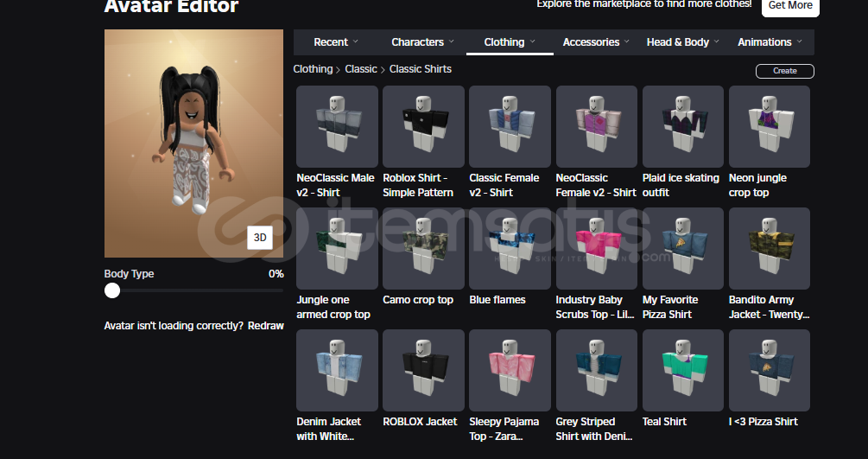Choose the I <3 Pizza Shirt thumbnail
The width and height of the screenshot is (868, 459).
tap(770, 370)
